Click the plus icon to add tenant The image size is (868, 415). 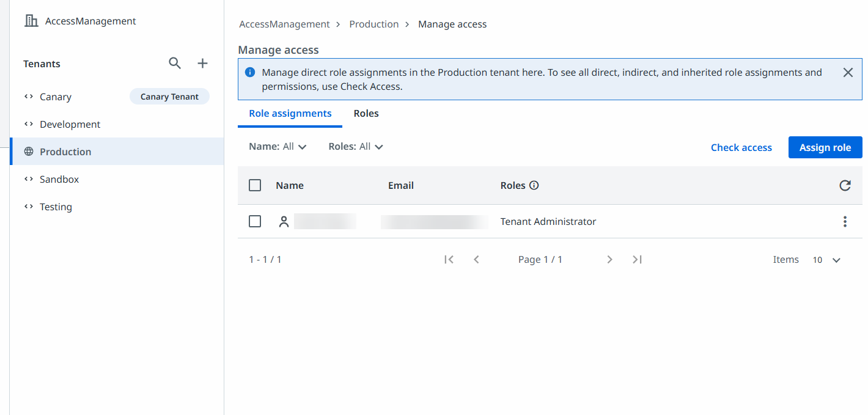coord(202,64)
